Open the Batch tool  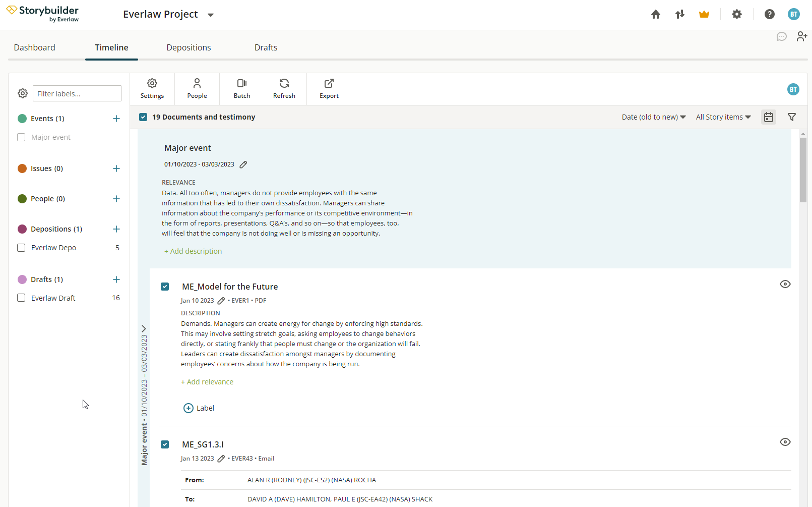click(242, 89)
